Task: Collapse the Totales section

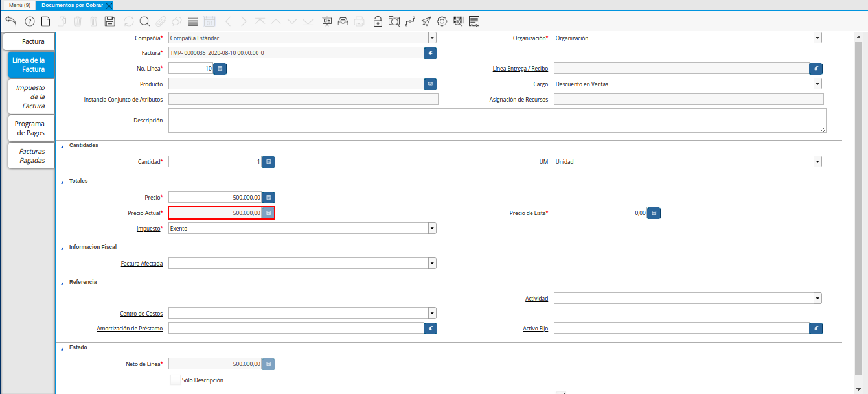Action: [63, 181]
